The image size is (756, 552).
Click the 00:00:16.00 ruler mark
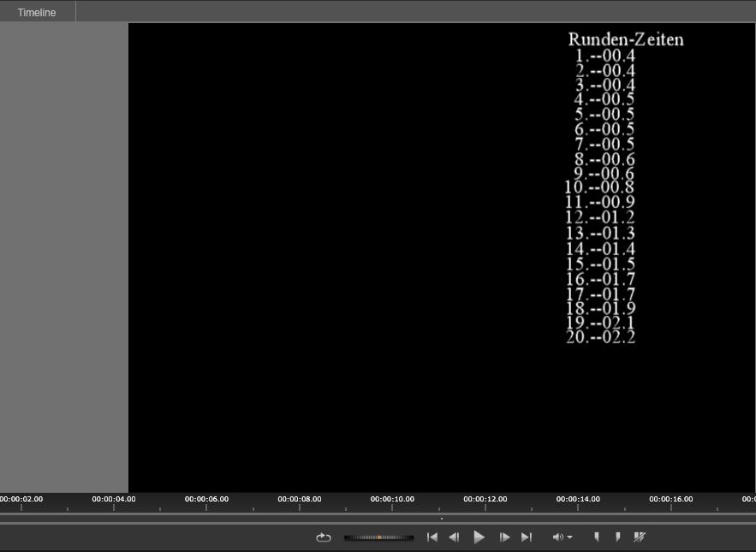coord(670,499)
